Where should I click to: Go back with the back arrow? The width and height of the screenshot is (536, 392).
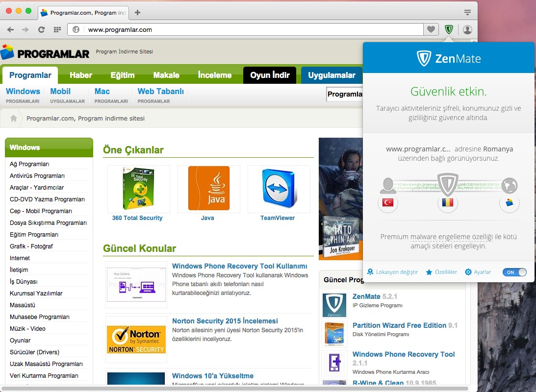11,30
